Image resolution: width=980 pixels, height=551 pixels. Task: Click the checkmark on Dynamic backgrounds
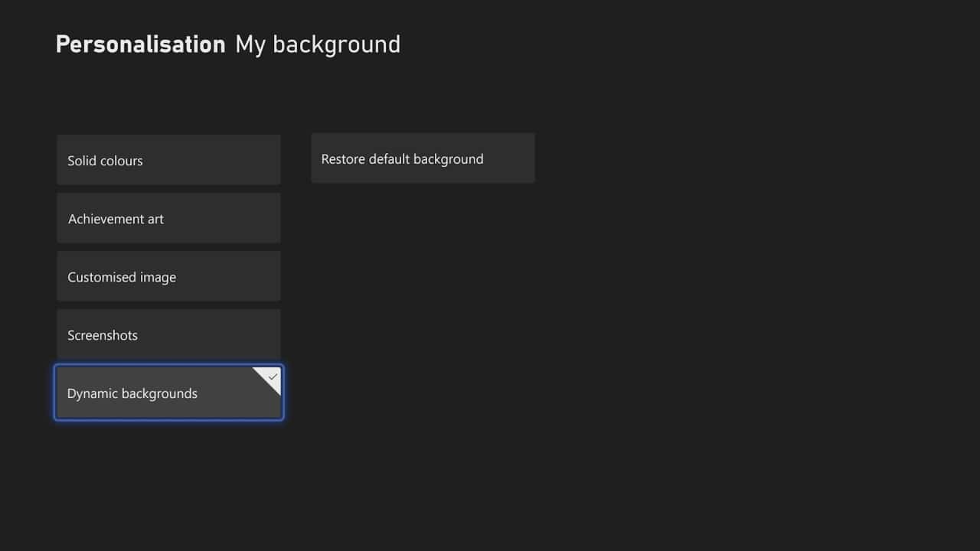tap(272, 377)
